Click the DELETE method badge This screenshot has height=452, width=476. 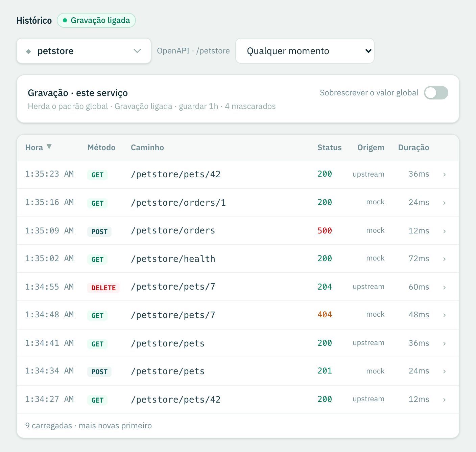pyautogui.click(x=103, y=288)
